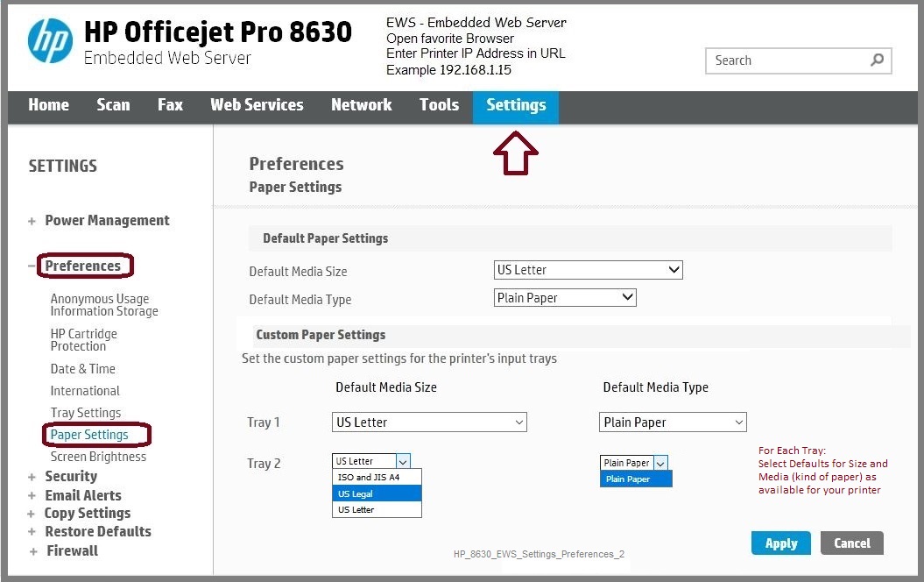Click Tray 2 media type dropdown arrow
The image size is (924, 582).
pos(660,464)
